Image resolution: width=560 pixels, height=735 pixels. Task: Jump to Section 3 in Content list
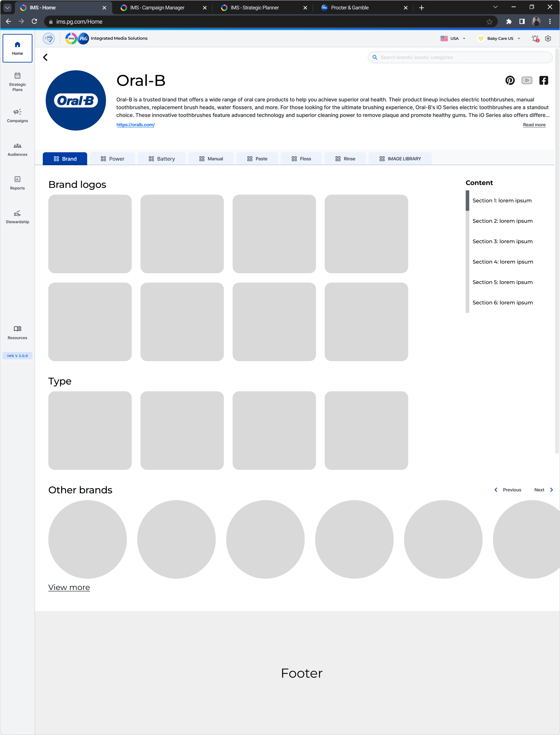click(502, 242)
